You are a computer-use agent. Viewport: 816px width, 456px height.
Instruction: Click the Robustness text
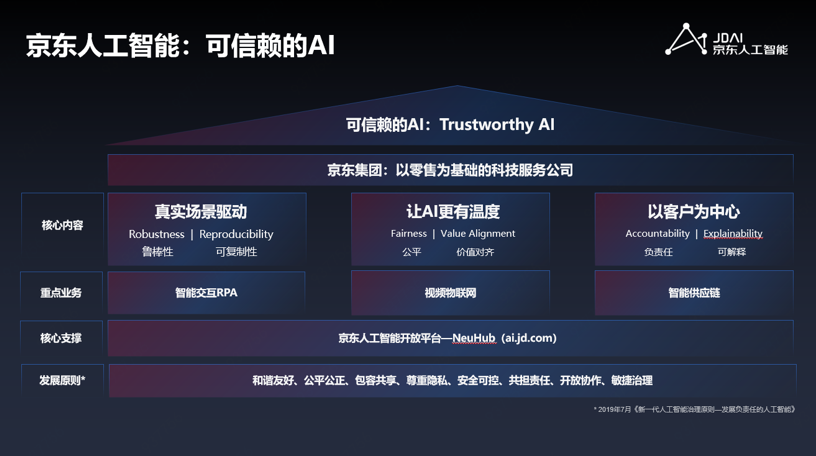[x=156, y=234]
